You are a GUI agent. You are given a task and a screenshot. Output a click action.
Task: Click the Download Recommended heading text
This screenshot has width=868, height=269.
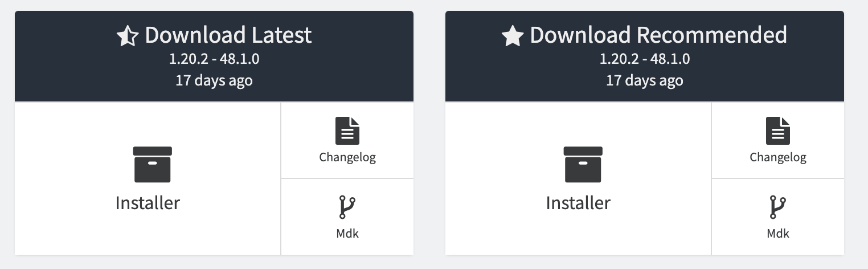pyautogui.click(x=658, y=35)
